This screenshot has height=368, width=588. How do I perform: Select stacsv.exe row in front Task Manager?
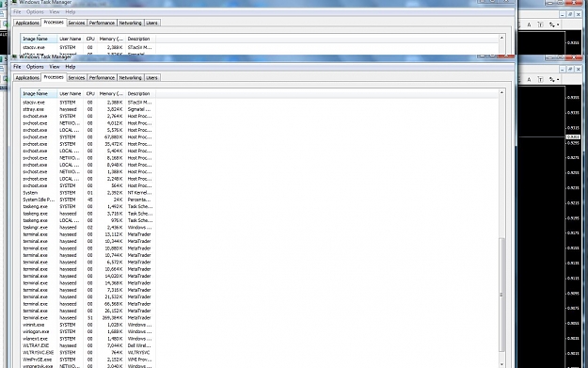[x=88, y=103]
